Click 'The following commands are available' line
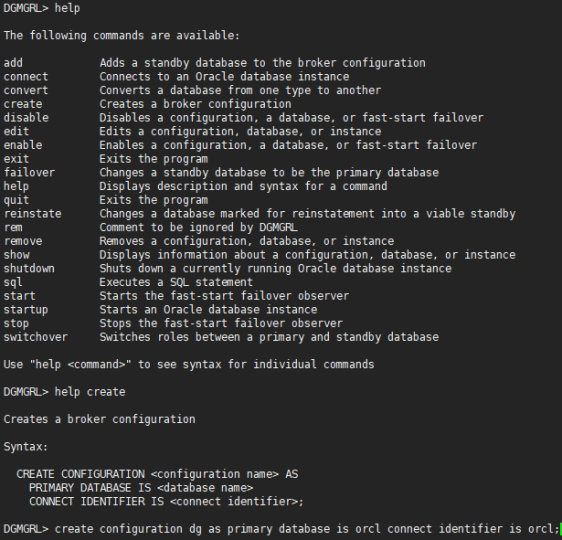Image resolution: width=562 pixels, height=540 pixels. click(x=122, y=35)
